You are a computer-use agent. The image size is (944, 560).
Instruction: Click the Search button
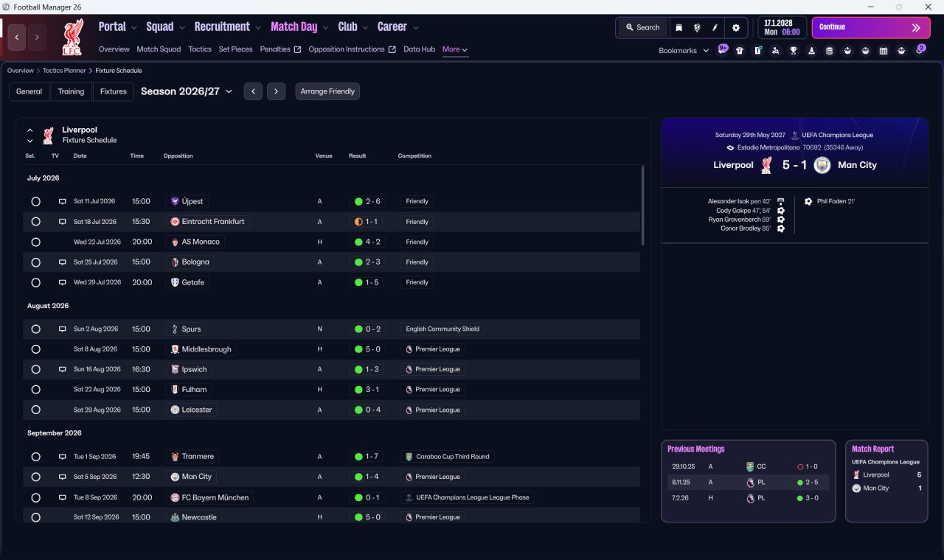(642, 28)
